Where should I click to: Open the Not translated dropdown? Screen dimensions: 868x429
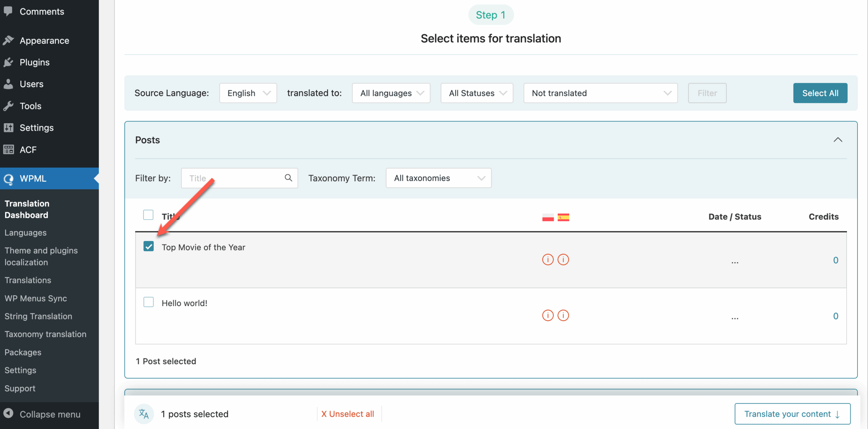point(600,93)
